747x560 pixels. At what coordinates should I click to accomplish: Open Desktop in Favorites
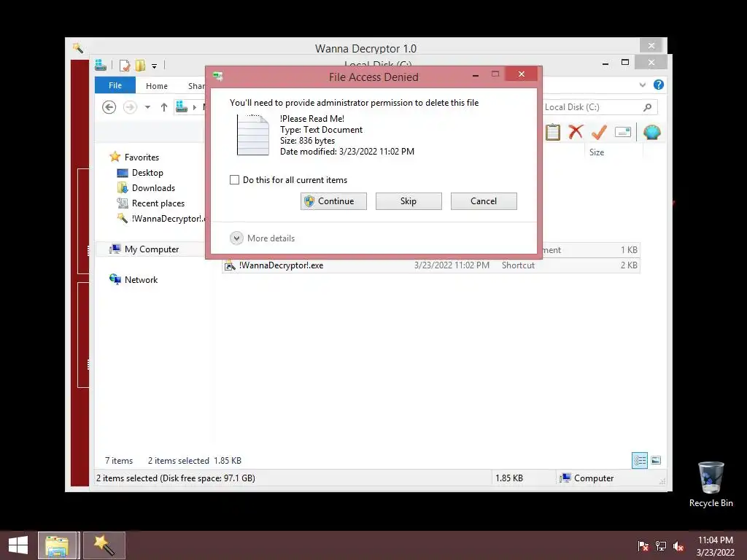tap(147, 172)
